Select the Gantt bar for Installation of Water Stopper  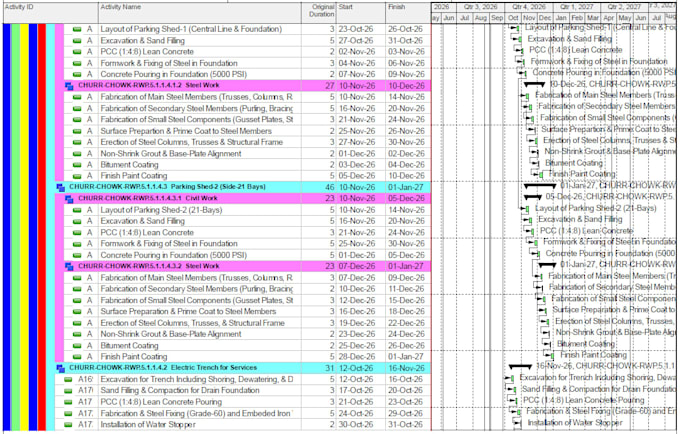[518, 423]
